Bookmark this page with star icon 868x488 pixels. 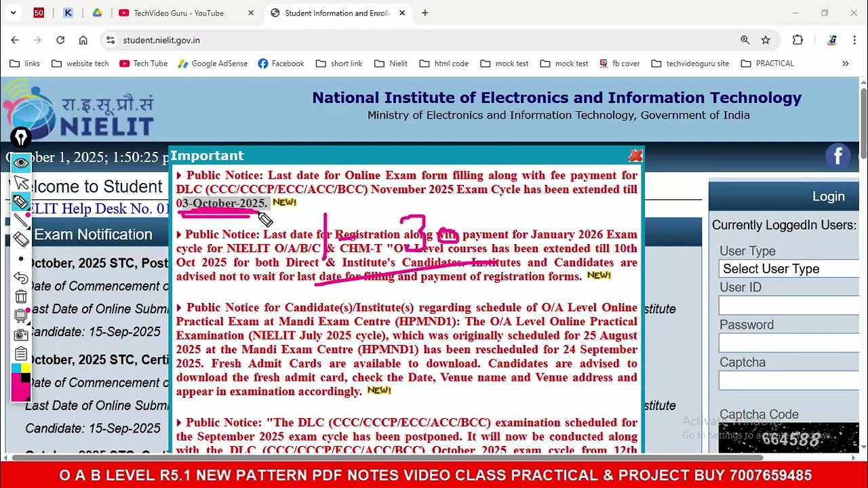pos(766,40)
